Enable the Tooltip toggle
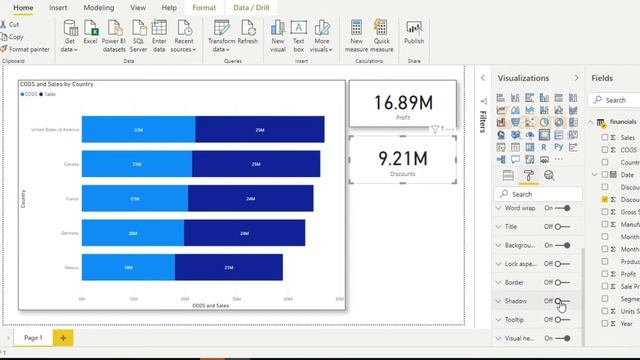The image size is (640, 360). pos(562,320)
